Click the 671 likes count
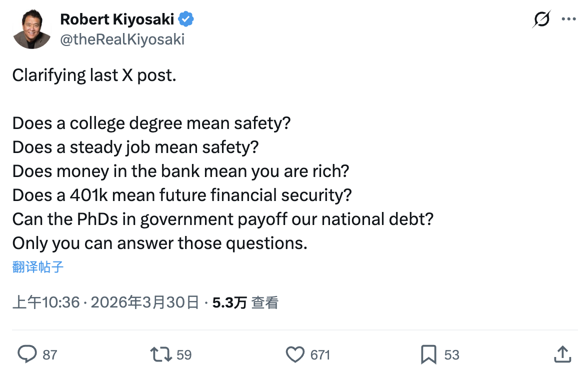588x372 pixels. click(x=320, y=355)
